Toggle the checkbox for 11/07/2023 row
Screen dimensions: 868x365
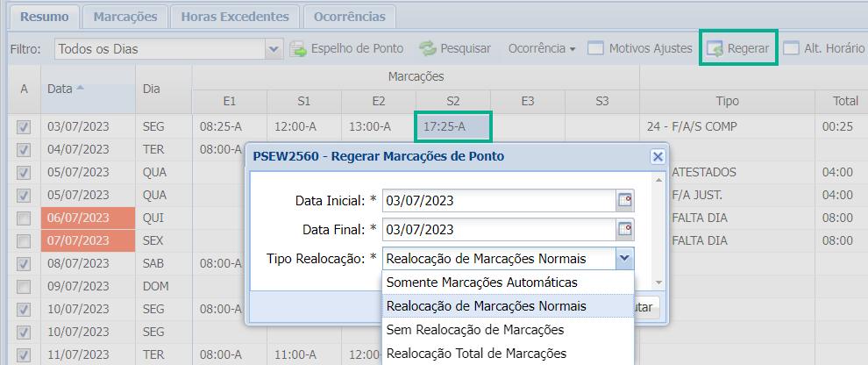(24, 355)
